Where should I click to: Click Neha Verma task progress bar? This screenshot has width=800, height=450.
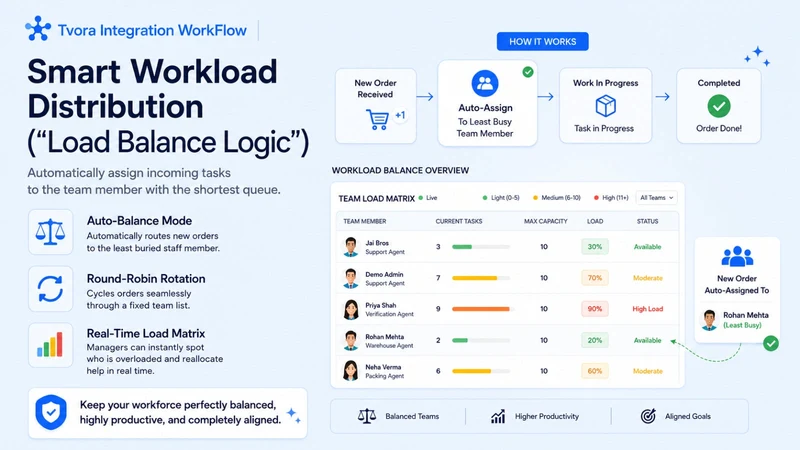tap(481, 371)
